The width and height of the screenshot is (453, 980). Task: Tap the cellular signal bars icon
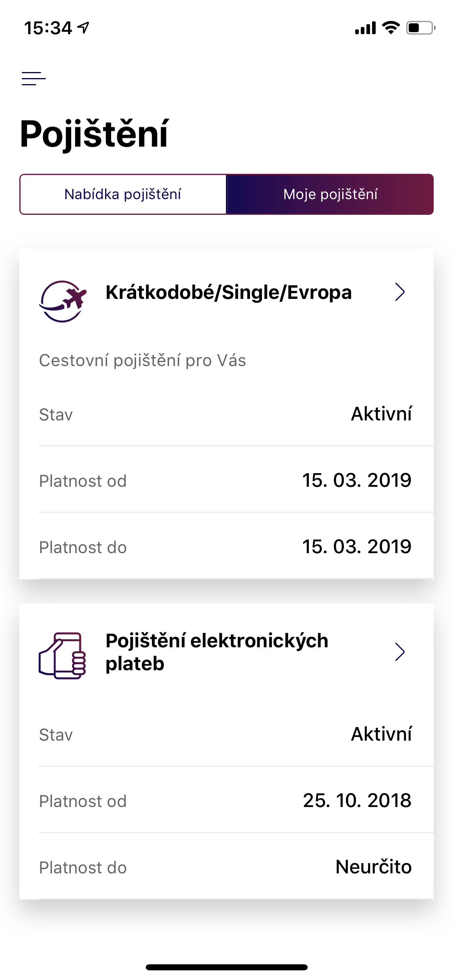pos(365,28)
